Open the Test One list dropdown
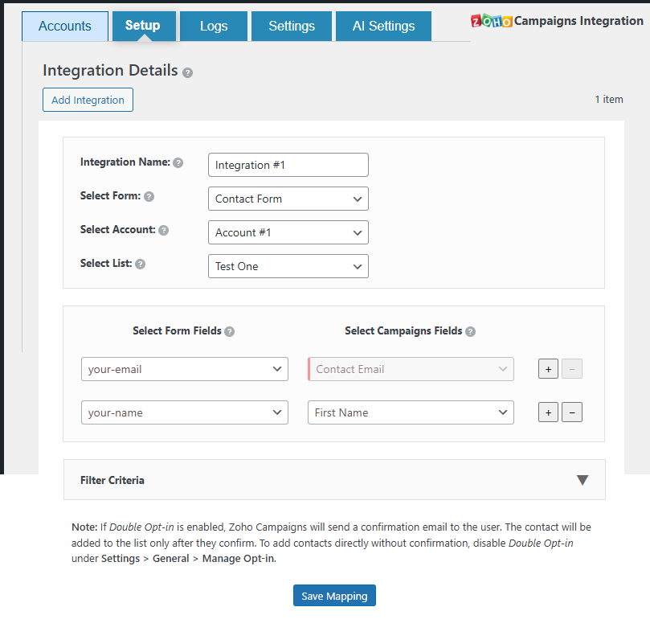 288,266
